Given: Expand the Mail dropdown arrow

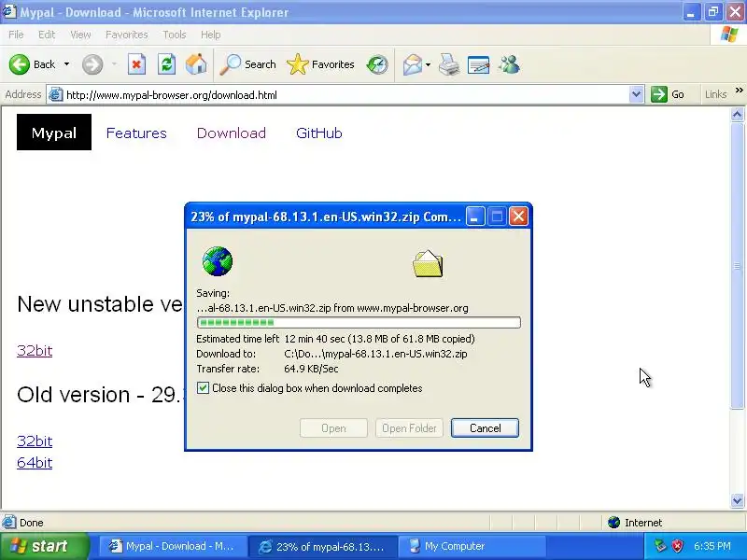Looking at the screenshot, I should point(428,64).
